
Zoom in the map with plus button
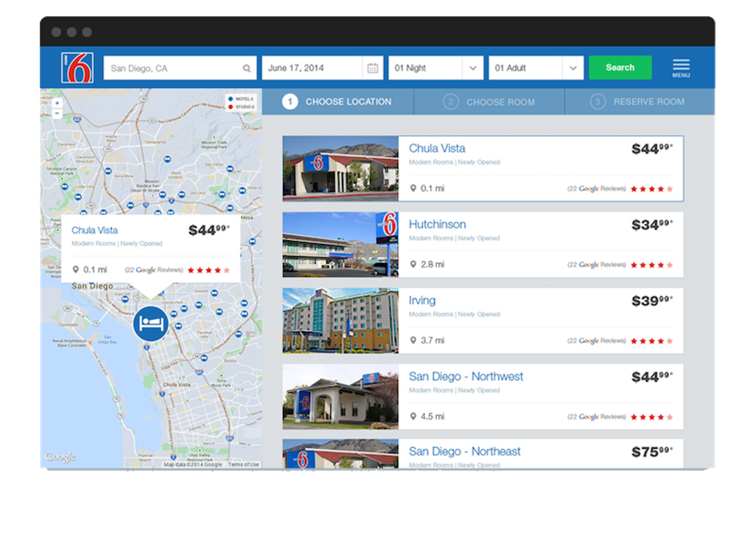(57, 103)
